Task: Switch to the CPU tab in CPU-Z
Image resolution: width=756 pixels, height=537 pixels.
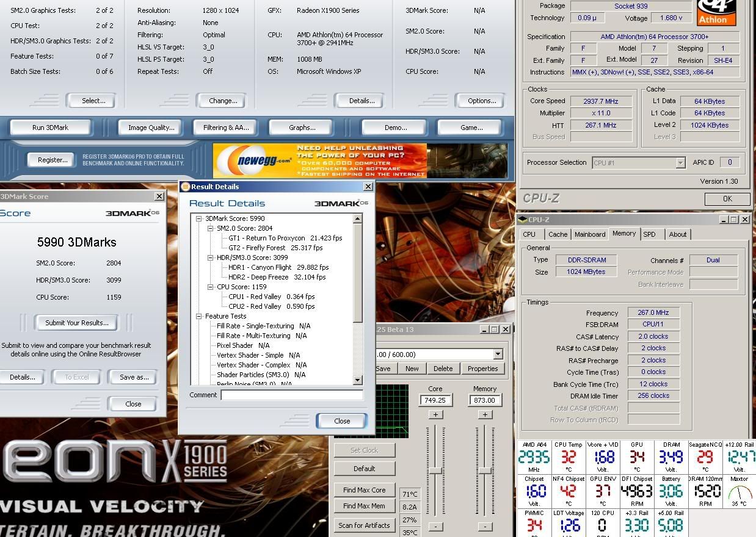Action: [529, 234]
